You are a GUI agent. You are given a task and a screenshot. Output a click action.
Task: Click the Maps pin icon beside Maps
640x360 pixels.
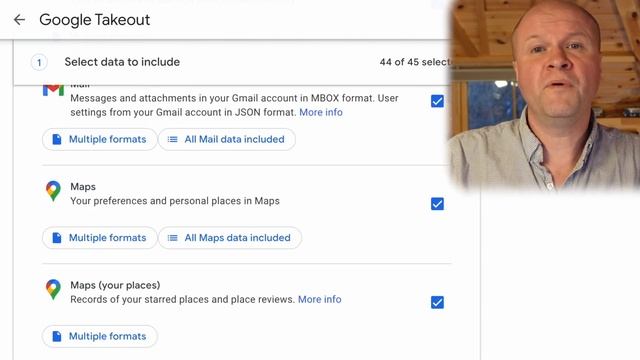tap(53, 191)
